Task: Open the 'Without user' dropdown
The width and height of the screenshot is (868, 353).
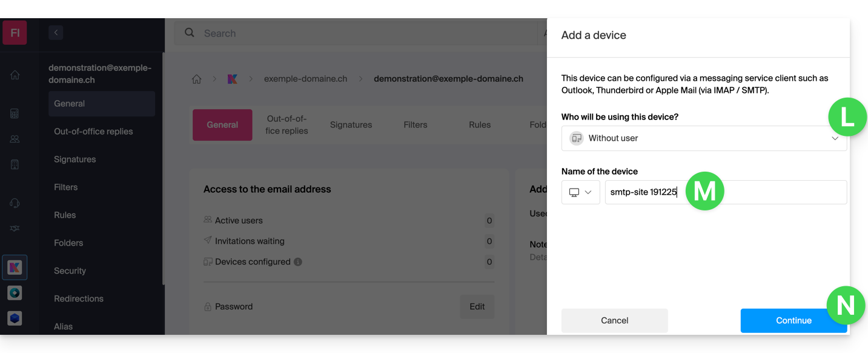Action: [704, 138]
